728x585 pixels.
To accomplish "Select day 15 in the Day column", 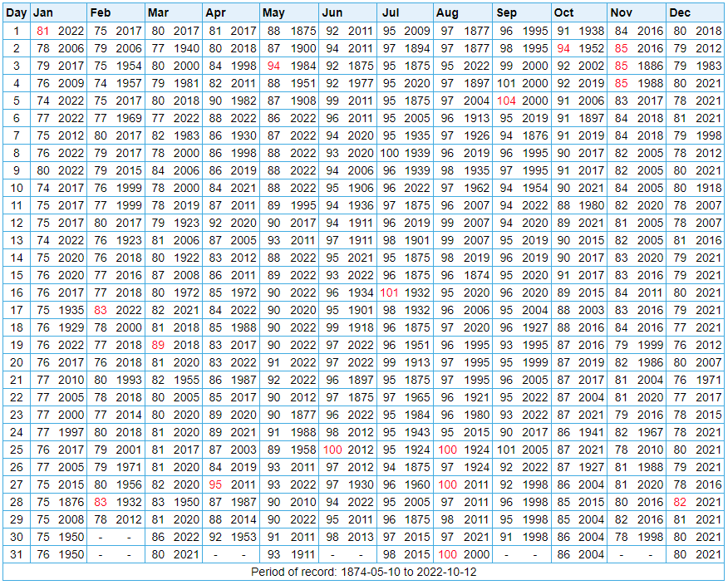I will pyautogui.click(x=17, y=275).
